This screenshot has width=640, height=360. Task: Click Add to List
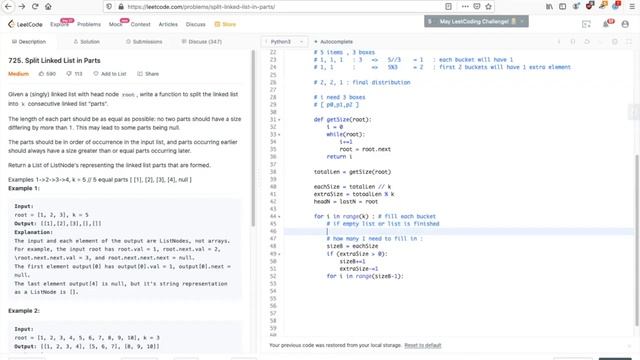pyautogui.click(x=109, y=74)
